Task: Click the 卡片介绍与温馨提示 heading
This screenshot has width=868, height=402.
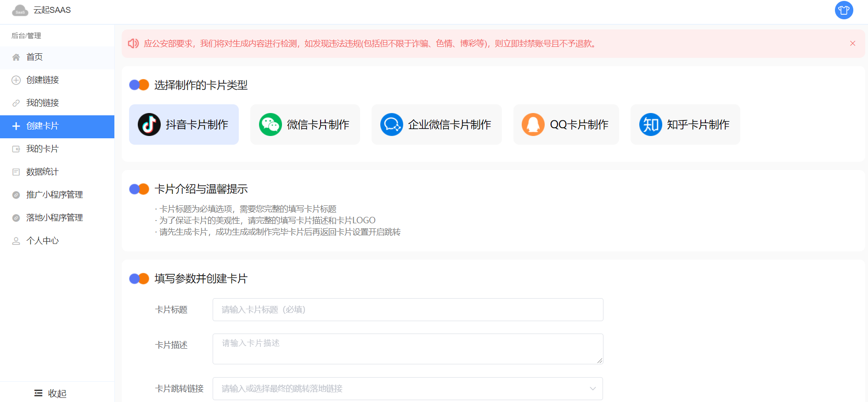Action: point(201,189)
